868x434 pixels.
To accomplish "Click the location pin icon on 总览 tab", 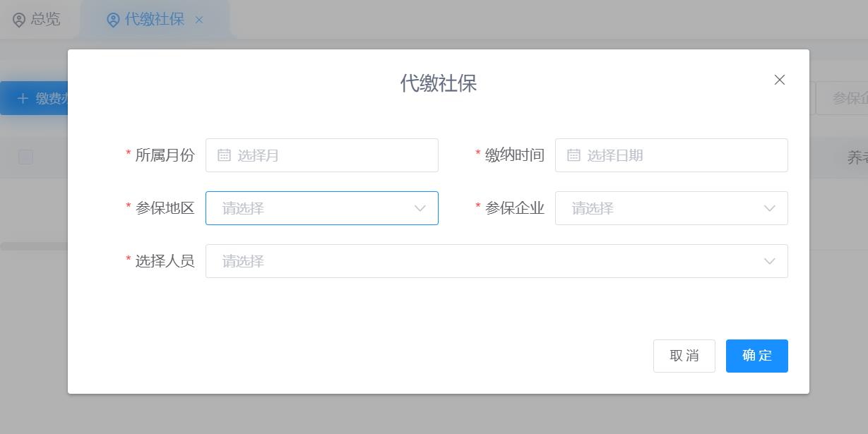I will (x=19, y=19).
